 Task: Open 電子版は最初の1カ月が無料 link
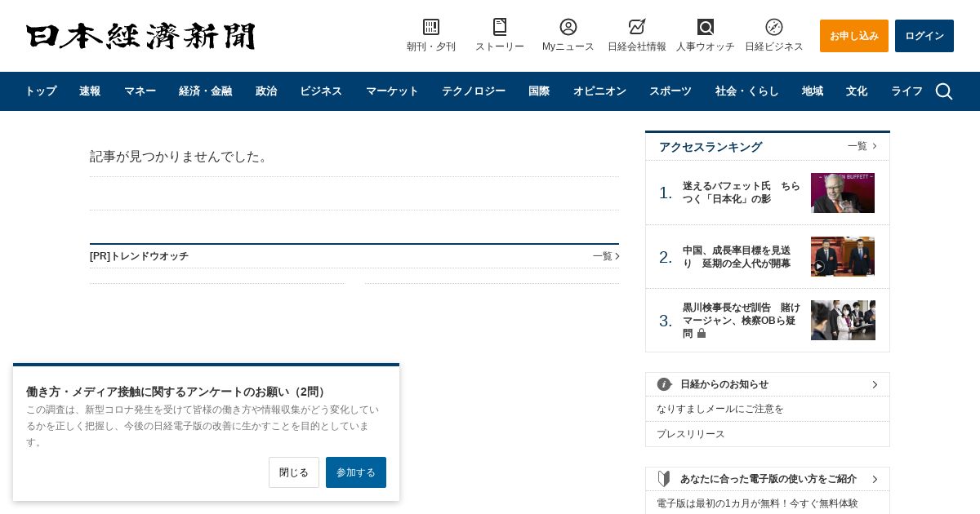tap(757, 503)
